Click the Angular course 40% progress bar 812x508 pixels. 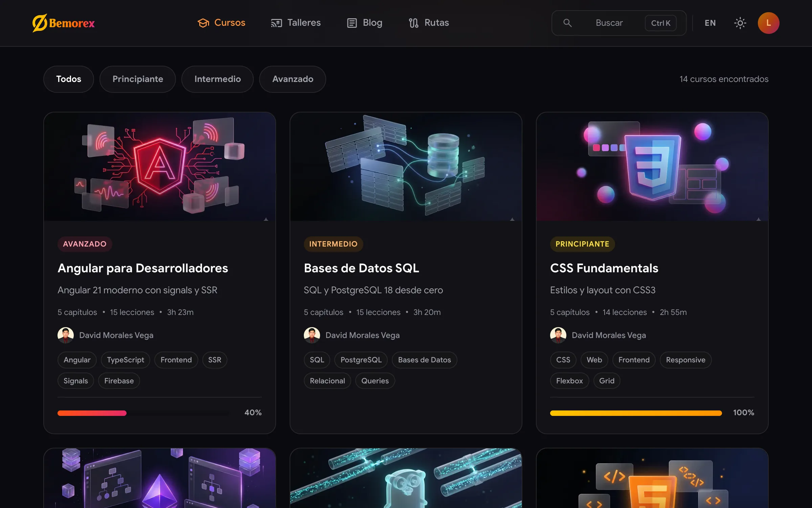point(143,413)
